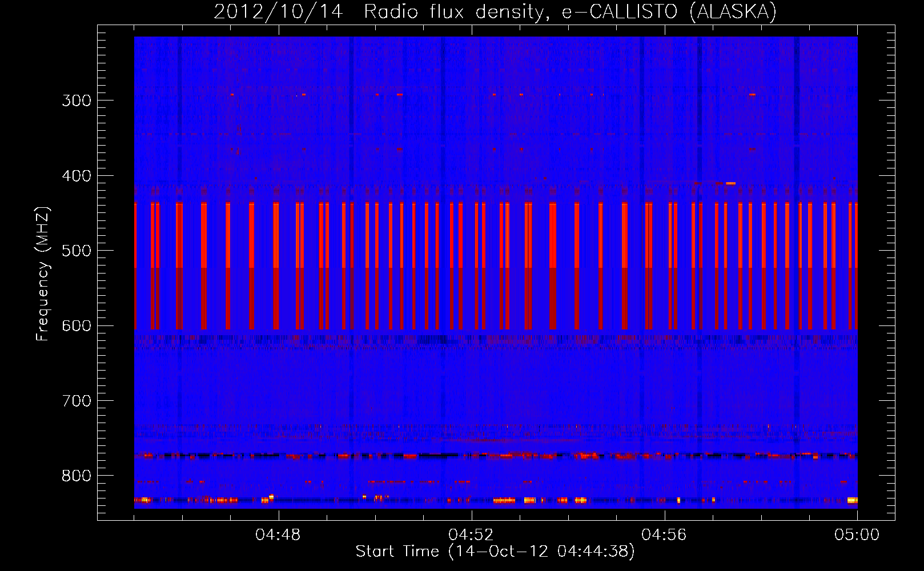The width and height of the screenshot is (924, 571).
Task: Click the 'Frequency (MHZ)' axis label
Action: (43, 274)
